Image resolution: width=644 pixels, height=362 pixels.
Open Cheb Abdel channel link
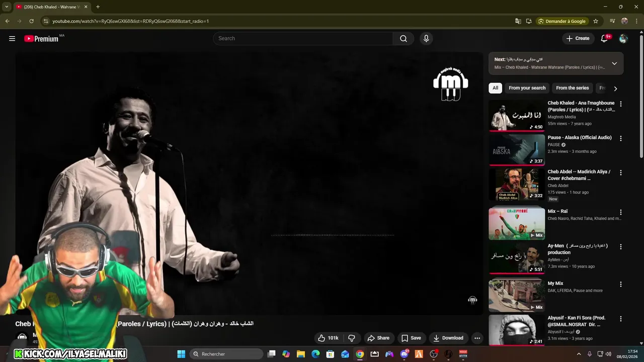(558, 186)
